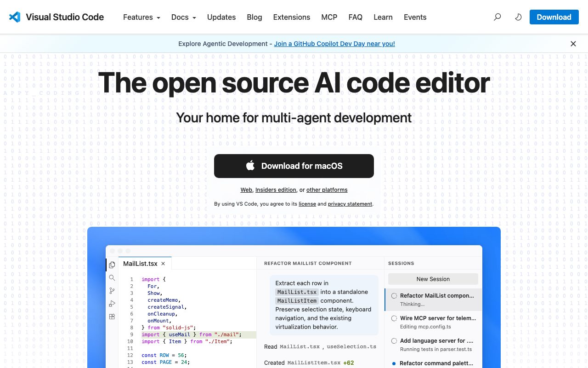
Task: Open the Updates menu item
Action: point(221,17)
